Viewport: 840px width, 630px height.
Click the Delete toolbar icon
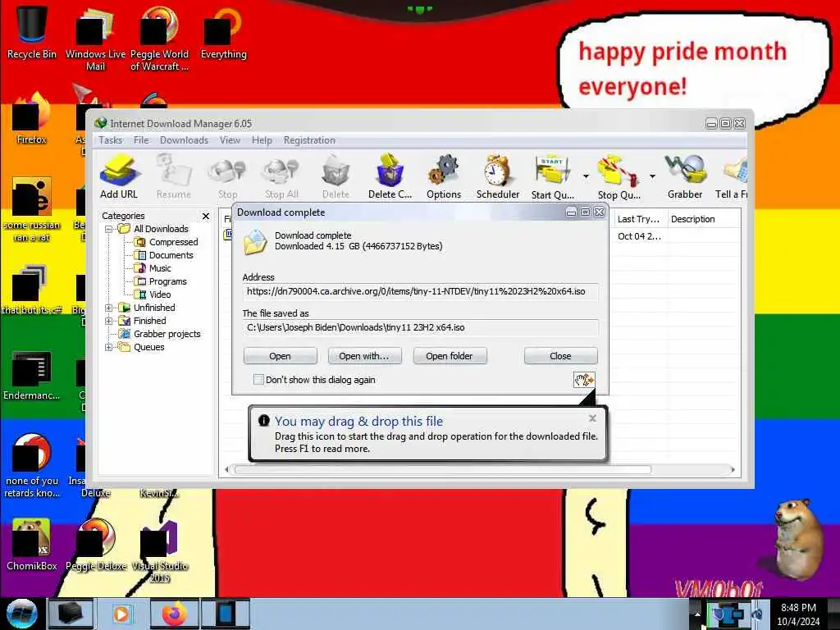coord(336,177)
